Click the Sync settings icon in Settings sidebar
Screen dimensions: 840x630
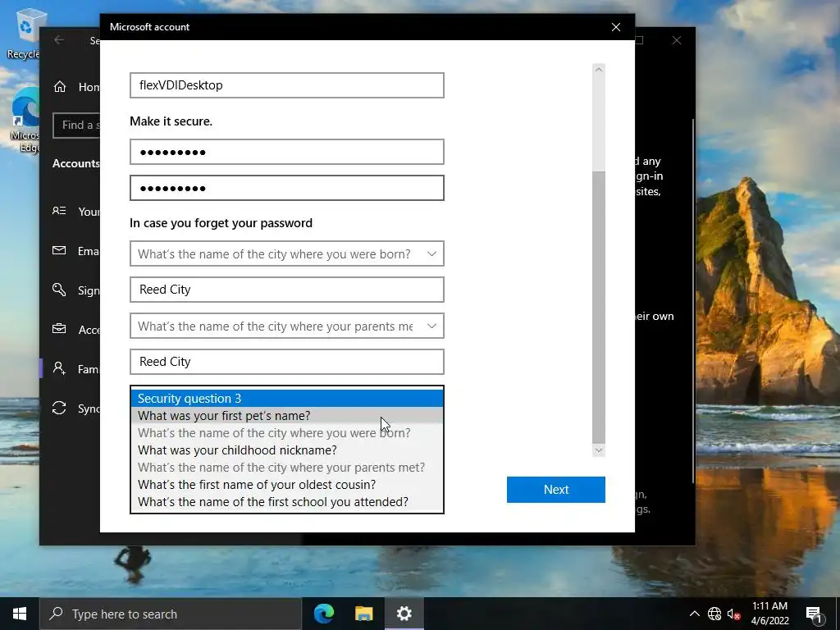(x=59, y=408)
